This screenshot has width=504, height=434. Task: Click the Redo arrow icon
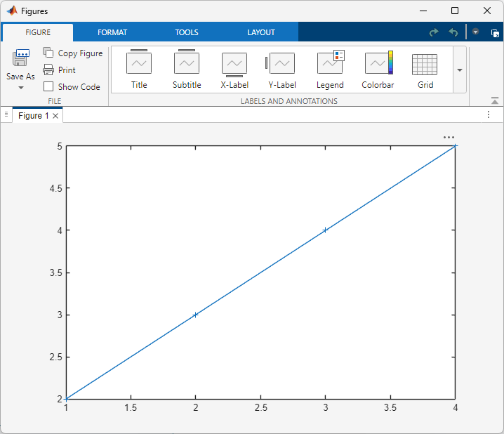[x=434, y=32]
